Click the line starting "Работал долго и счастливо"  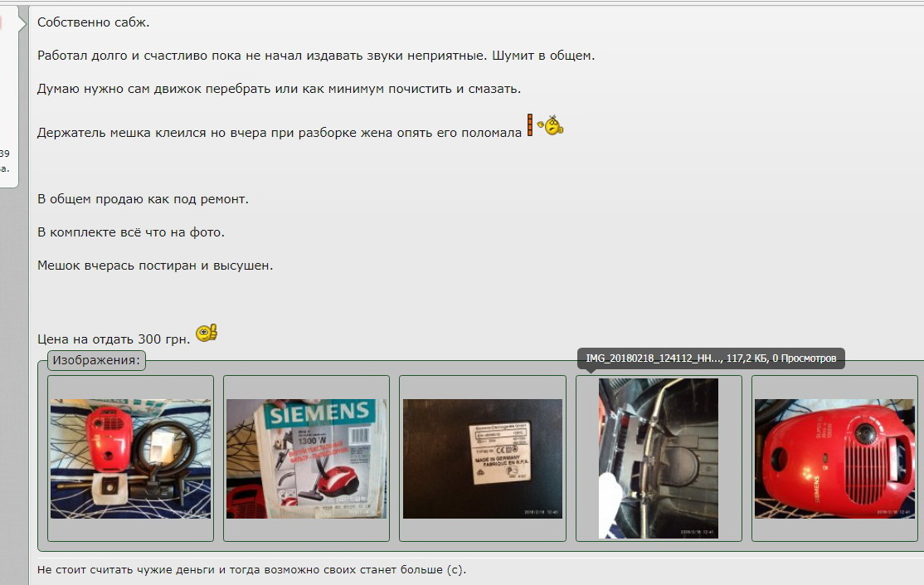pos(316,56)
